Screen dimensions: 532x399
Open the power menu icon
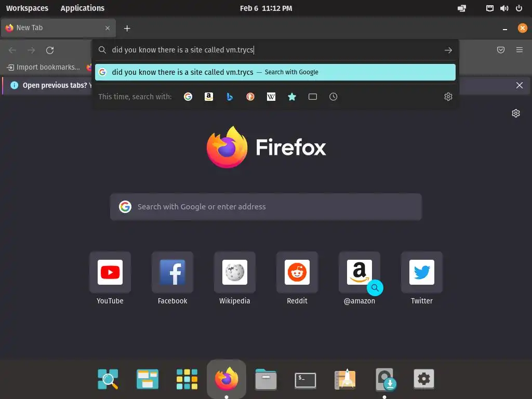(519, 8)
